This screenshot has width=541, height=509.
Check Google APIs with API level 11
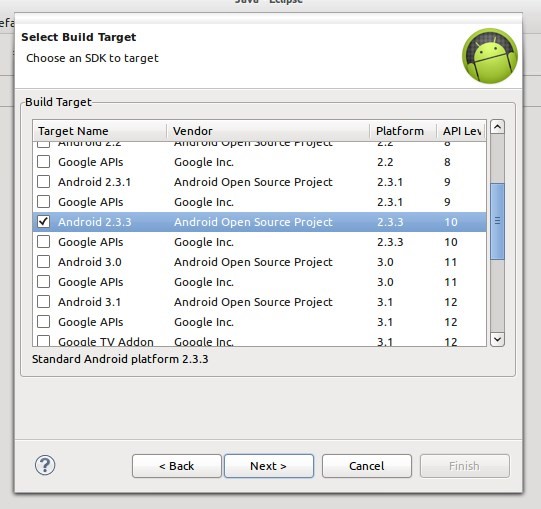(x=43, y=282)
